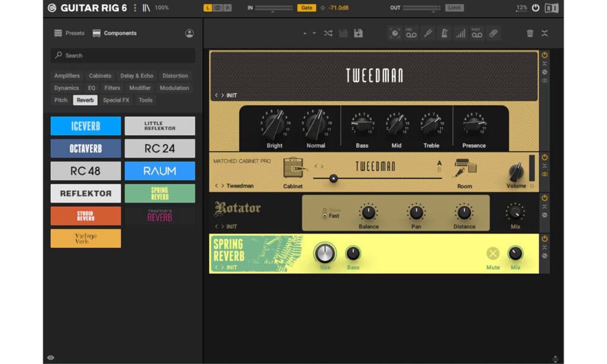Select the next preset down arrow
This screenshot has height=364, width=607.
coord(314,33)
